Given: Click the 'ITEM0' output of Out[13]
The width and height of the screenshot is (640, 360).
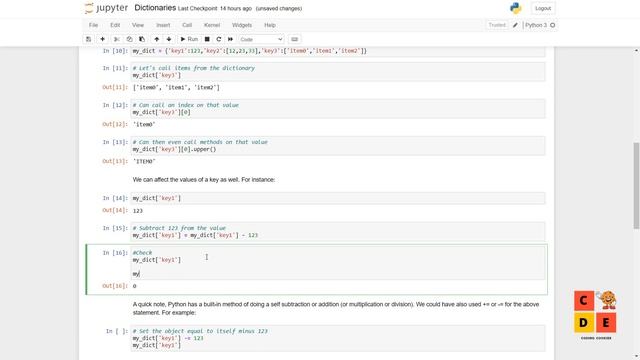Looking at the screenshot, I should [144, 162].
